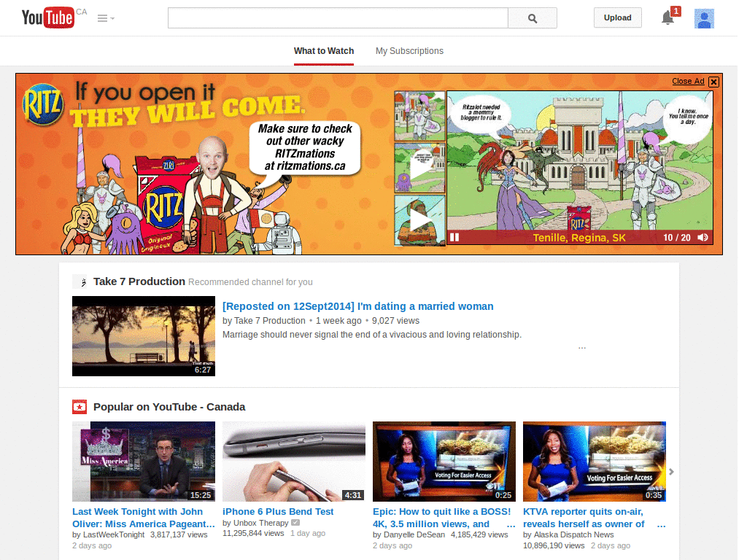Open Popular on YouTube - Canada heading
The width and height of the screenshot is (747, 560).
coord(169,407)
